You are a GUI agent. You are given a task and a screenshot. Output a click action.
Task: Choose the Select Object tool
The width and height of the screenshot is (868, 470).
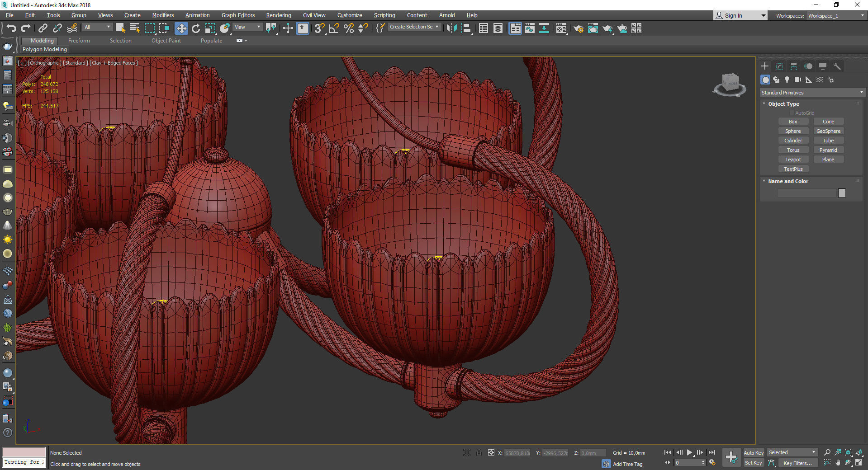(120, 28)
